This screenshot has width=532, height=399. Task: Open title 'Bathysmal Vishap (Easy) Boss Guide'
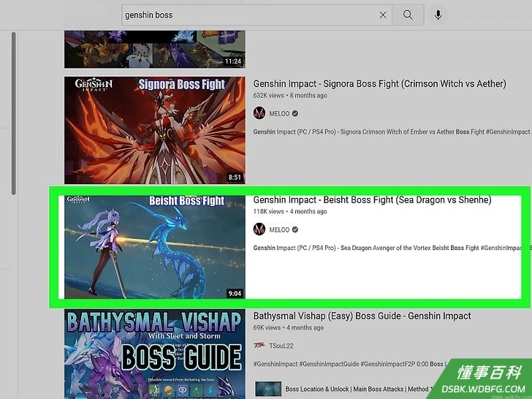(x=362, y=316)
